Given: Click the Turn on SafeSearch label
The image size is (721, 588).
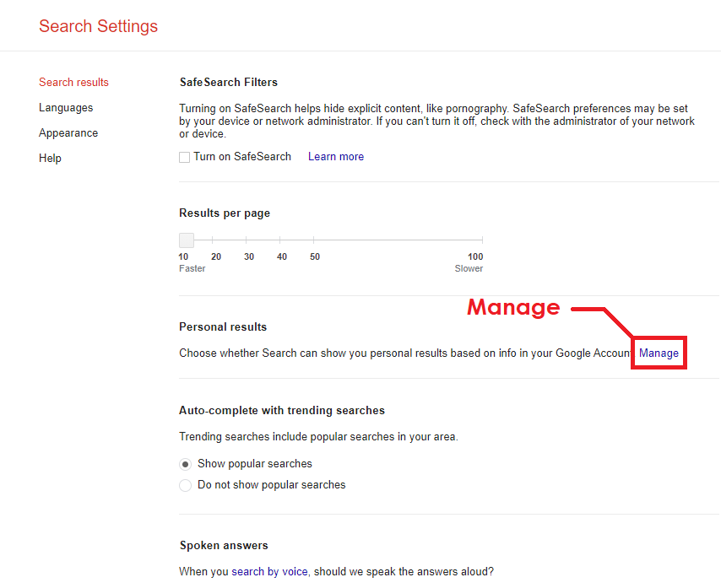Looking at the screenshot, I should [242, 157].
